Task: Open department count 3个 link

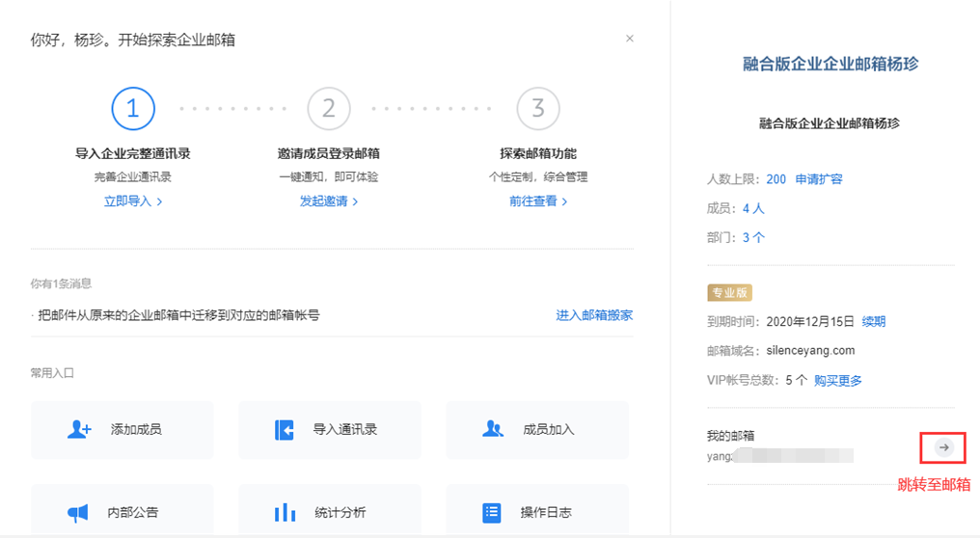Action: [x=753, y=237]
